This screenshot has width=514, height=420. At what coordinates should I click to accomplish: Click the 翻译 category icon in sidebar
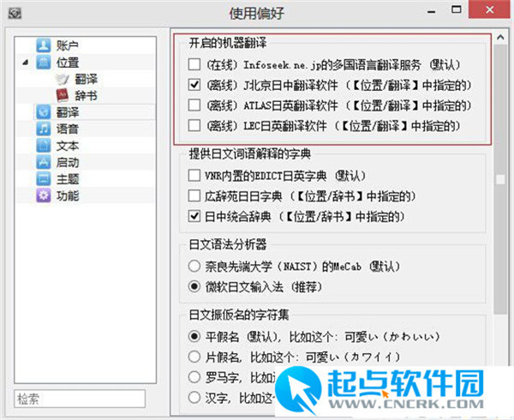pos(44,112)
